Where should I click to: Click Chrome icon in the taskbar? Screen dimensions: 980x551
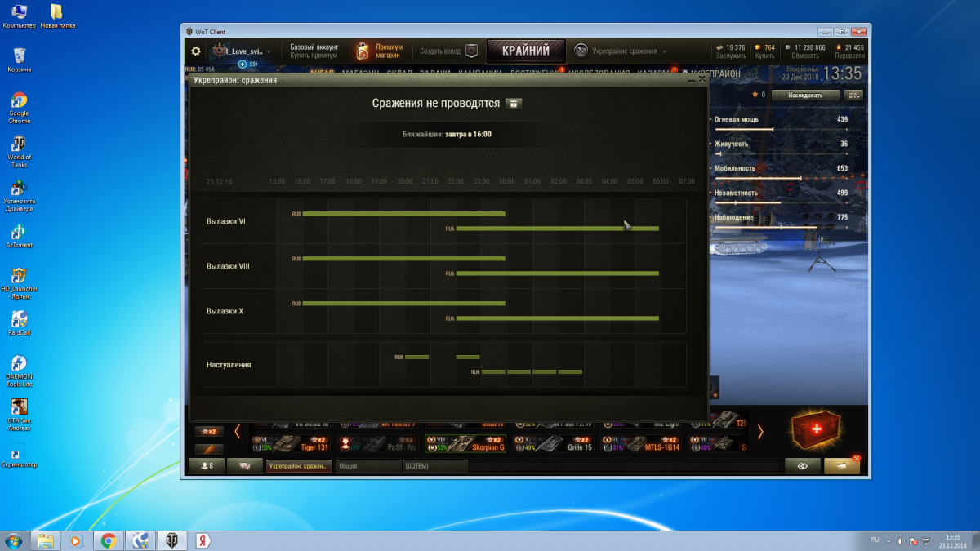pyautogui.click(x=108, y=540)
